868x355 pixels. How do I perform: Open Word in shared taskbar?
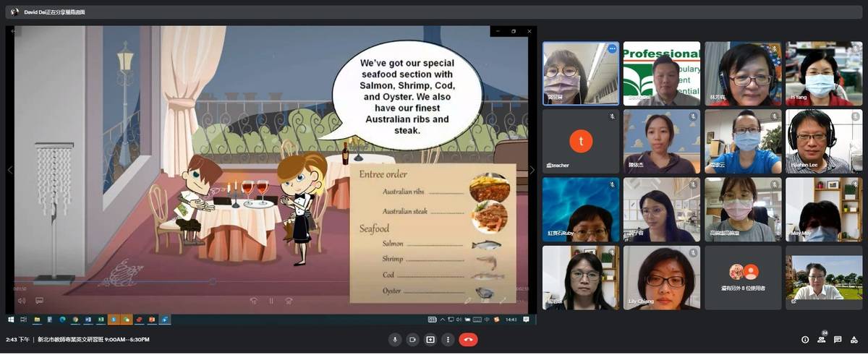tap(88, 319)
